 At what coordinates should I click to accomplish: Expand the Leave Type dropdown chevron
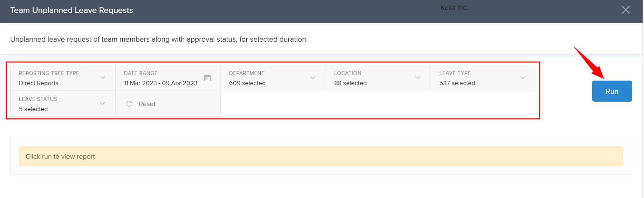[x=523, y=78]
